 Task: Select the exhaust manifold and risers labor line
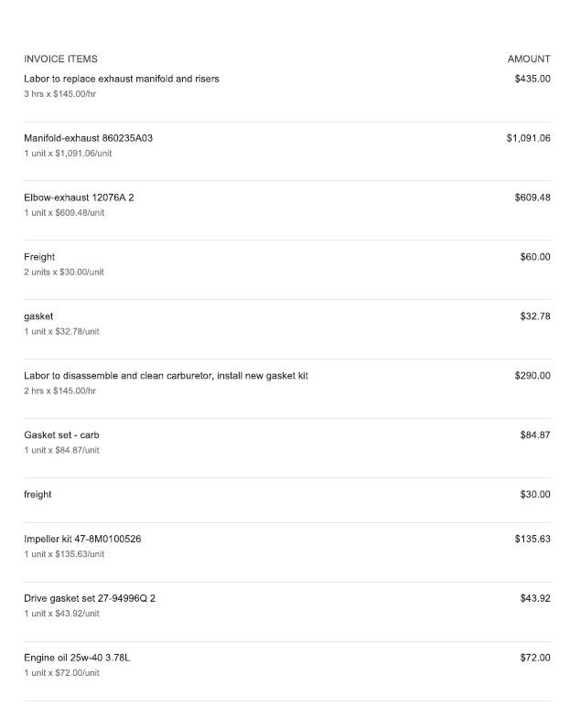click(x=122, y=79)
